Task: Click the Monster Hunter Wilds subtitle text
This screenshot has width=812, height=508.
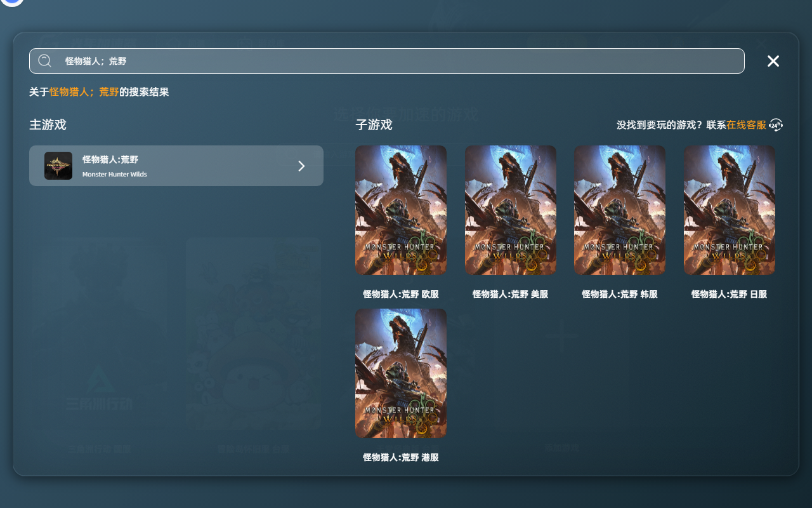Action: click(115, 175)
